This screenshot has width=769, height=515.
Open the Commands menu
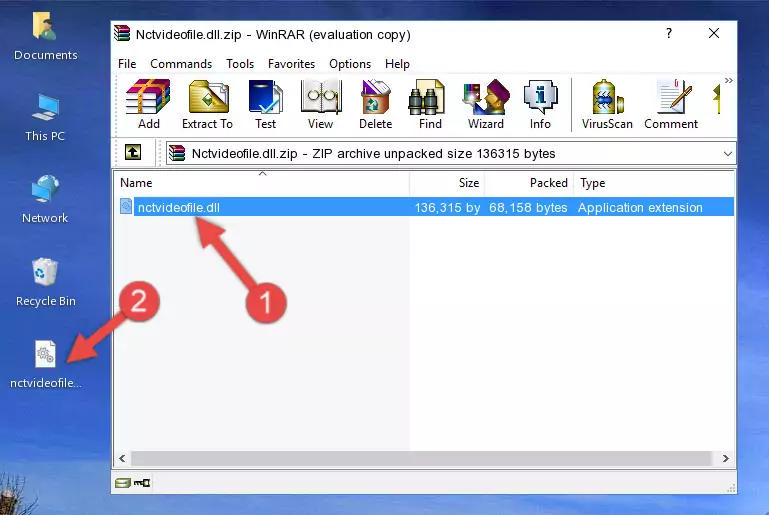[x=181, y=64]
